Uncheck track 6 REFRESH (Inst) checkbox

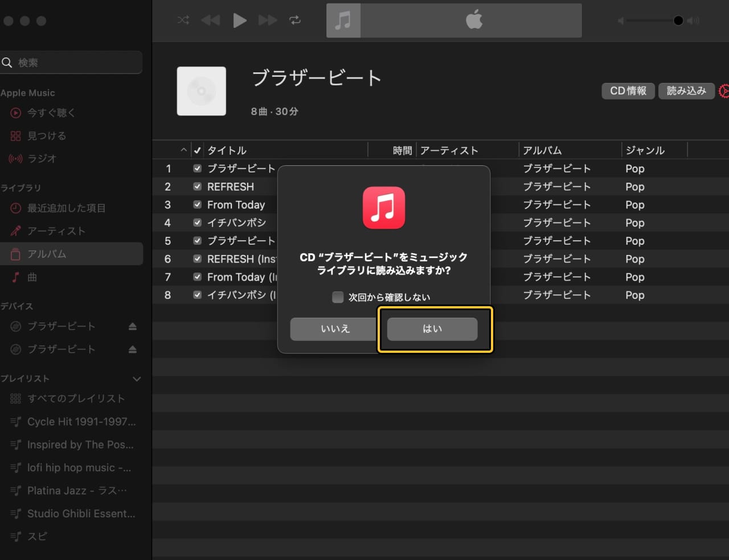pos(197,259)
